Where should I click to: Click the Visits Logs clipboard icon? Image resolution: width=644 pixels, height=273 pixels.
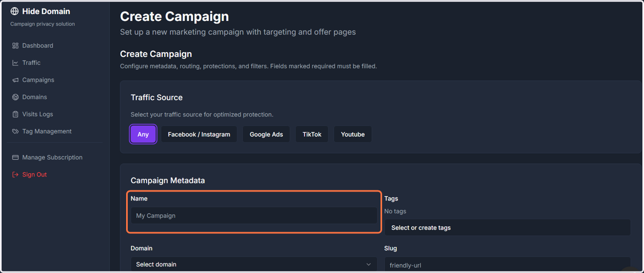(x=15, y=114)
